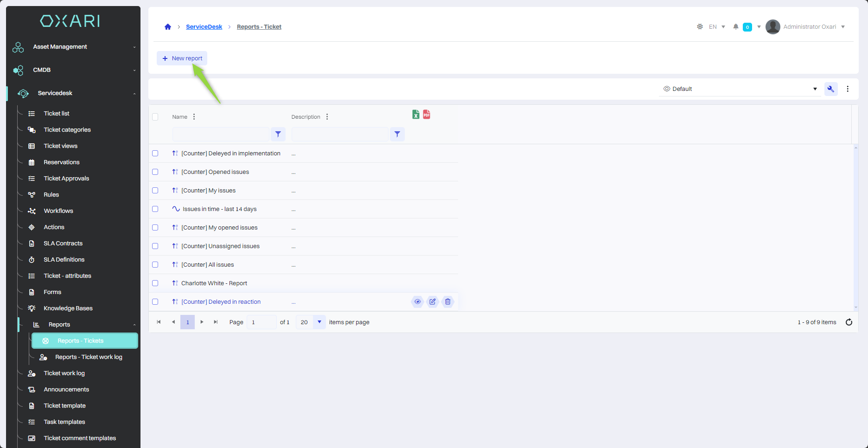Tick the Charlotte White - Report checkbox
The width and height of the screenshot is (868, 448).
(155, 283)
